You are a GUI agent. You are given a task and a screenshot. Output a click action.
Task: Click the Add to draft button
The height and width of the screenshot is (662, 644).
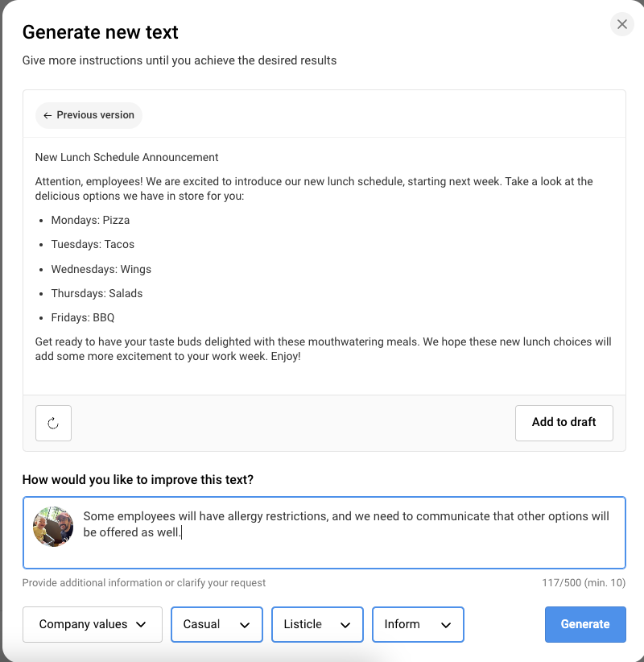[563, 422]
